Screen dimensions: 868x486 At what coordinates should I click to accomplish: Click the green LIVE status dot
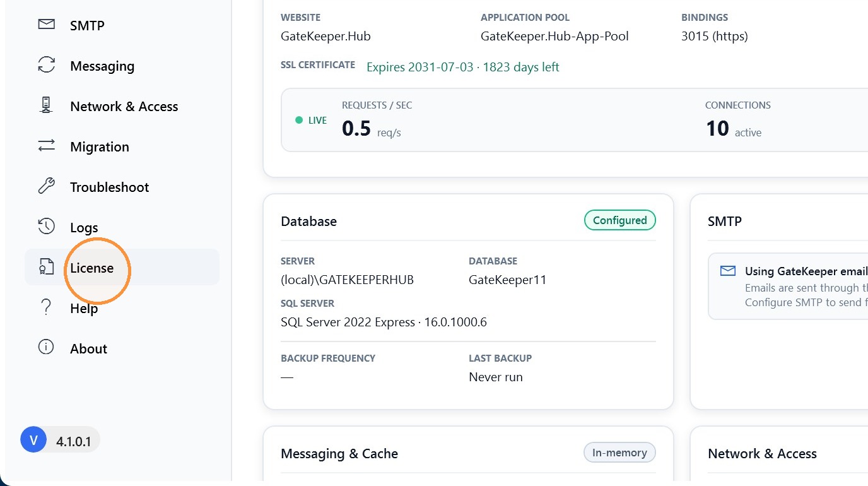(299, 120)
